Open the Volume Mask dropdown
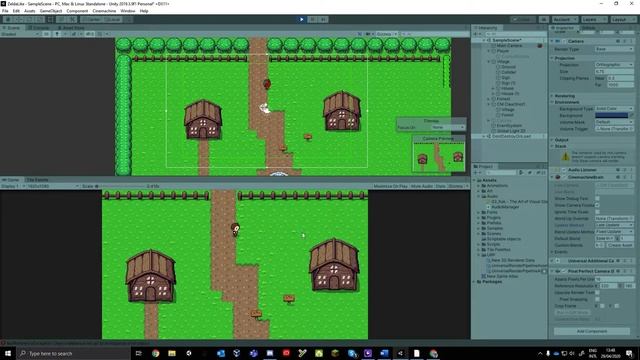The height and width of the screenshot is (360, 640). (614, 122)
